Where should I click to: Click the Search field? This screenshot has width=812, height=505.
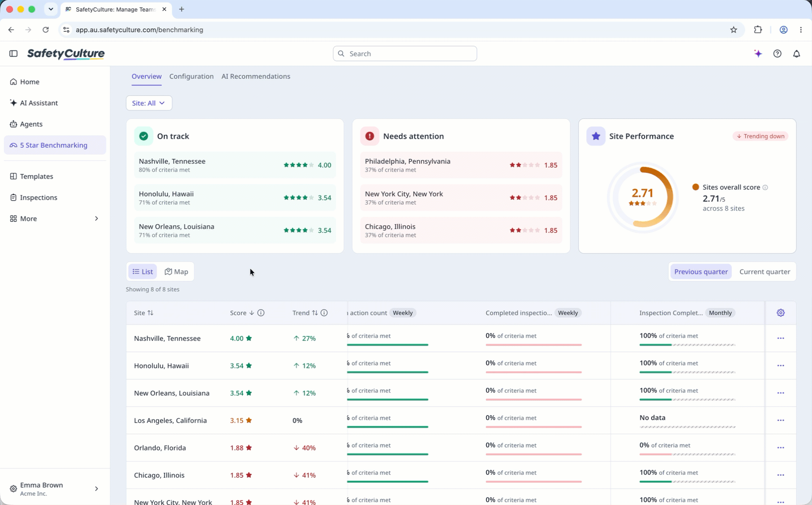click(x=405, y=54)
